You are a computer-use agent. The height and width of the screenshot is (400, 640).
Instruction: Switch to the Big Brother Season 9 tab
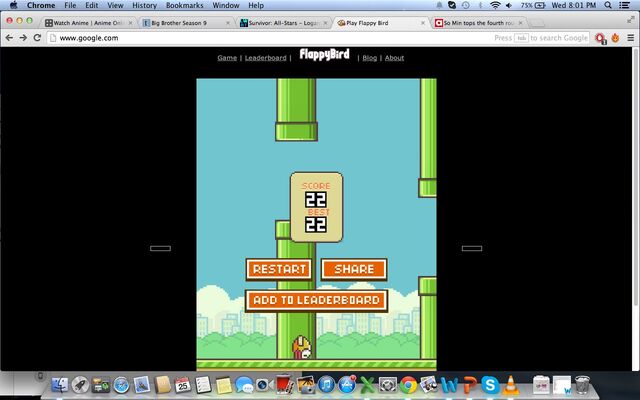click(x=186, y=23)
